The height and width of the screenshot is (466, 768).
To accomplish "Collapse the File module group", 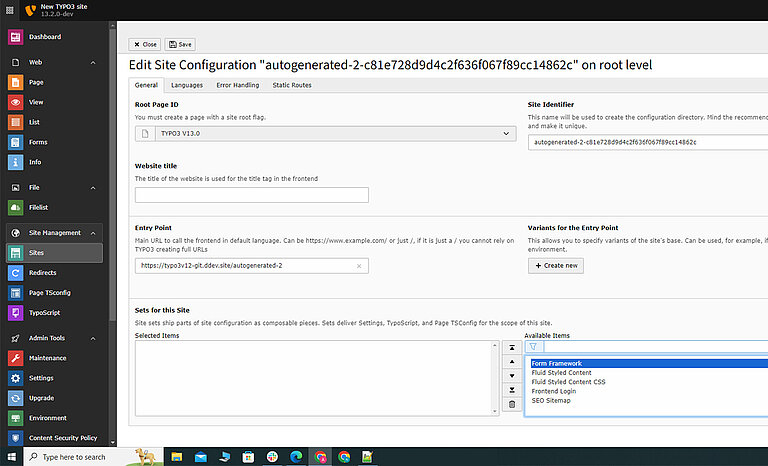I will [x=93, y=188].
